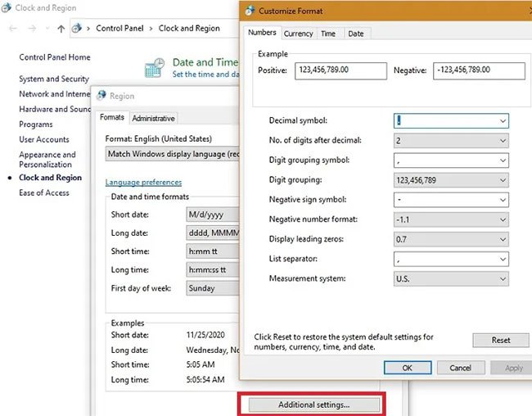Select the Formats tab in Region
This screenshot has height=416, width=532.
[x=112, y=117]
